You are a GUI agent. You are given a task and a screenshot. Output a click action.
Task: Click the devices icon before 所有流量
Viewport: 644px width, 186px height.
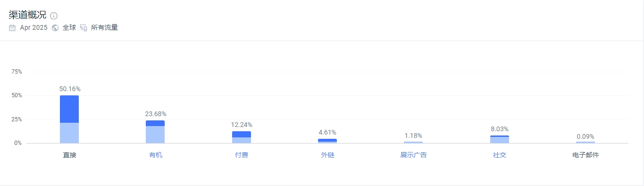pyautogui.click(x=84, y=28)
